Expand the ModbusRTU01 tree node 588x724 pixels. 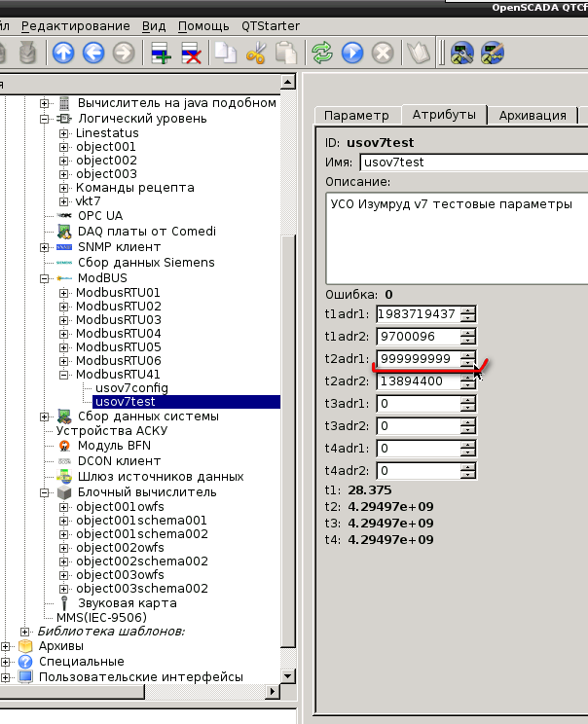pyautogui.click(x=64, y=293)
